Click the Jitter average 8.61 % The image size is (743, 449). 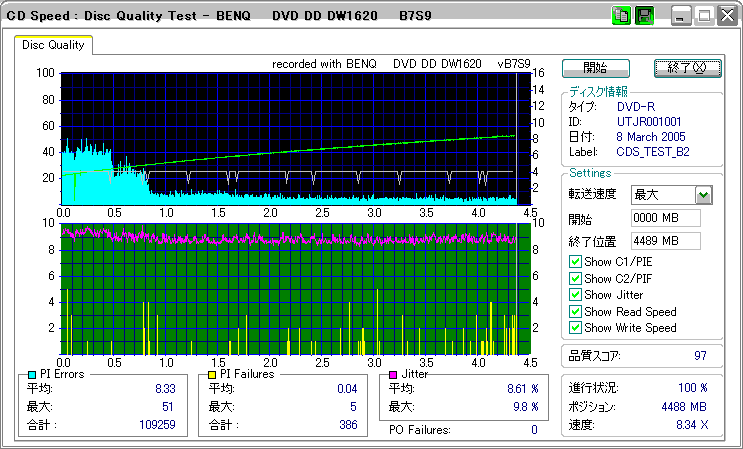523,389
